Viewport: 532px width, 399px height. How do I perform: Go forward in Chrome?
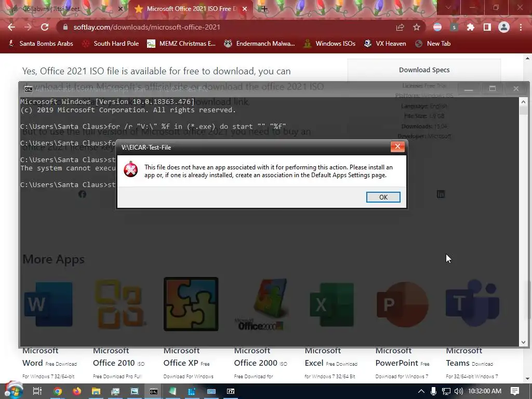28,27
